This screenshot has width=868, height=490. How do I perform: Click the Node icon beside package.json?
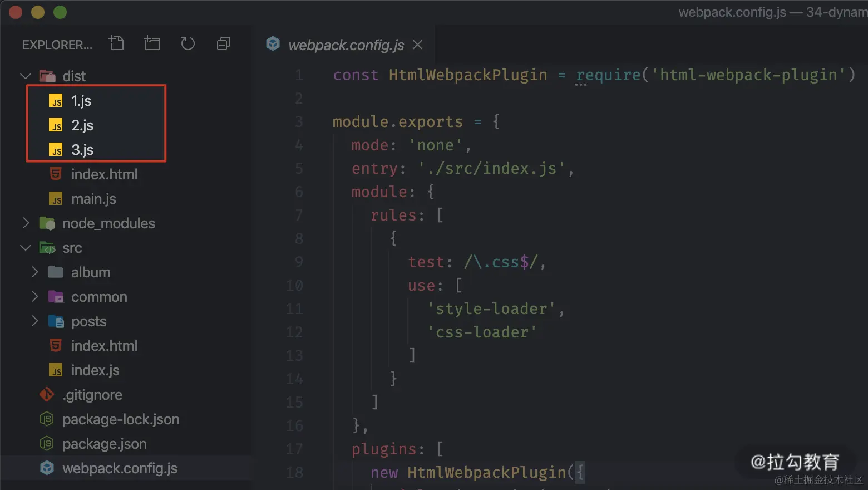pos(47,443)
